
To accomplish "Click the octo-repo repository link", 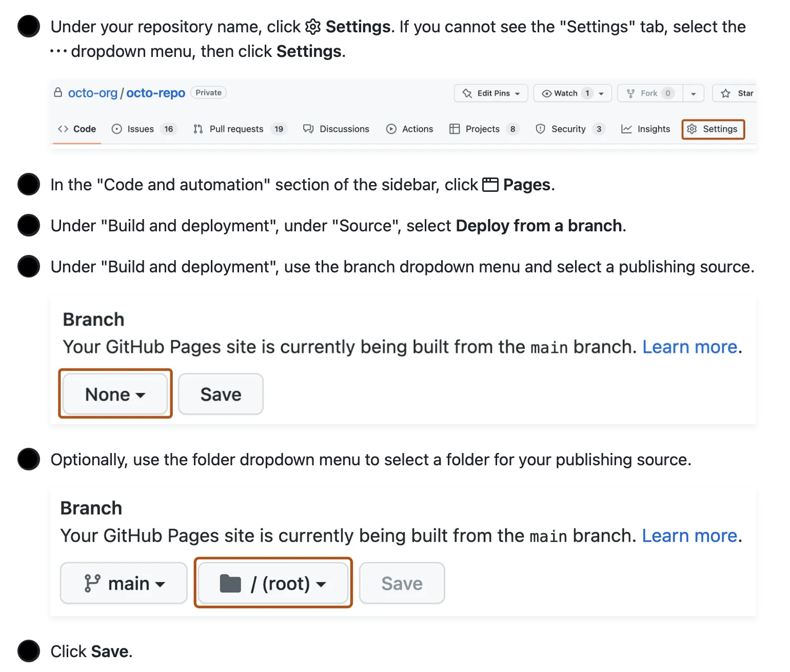I will [155, 93].
